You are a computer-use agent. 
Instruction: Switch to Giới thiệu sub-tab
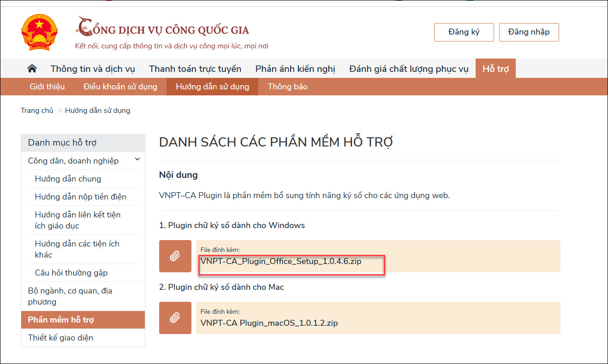point(47,87)
